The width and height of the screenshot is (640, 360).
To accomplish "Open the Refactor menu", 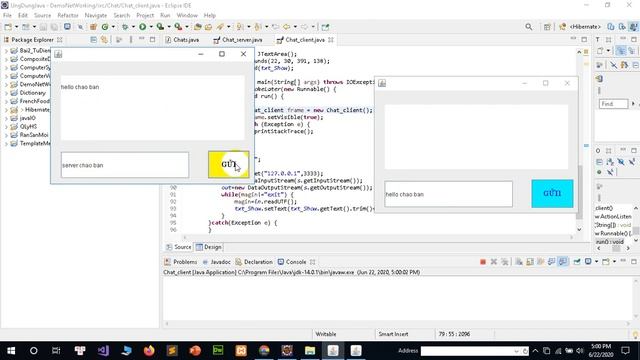I will click(x=68, y=15).
